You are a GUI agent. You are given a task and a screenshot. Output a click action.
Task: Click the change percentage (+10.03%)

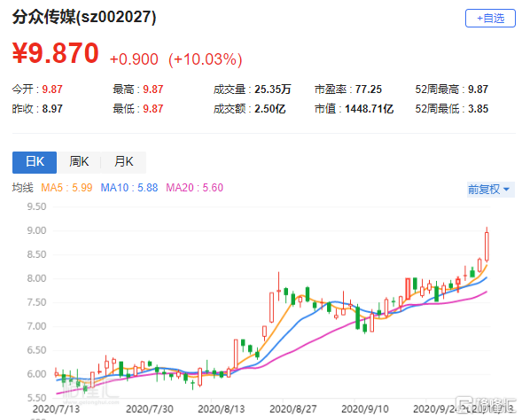point(206,59)
